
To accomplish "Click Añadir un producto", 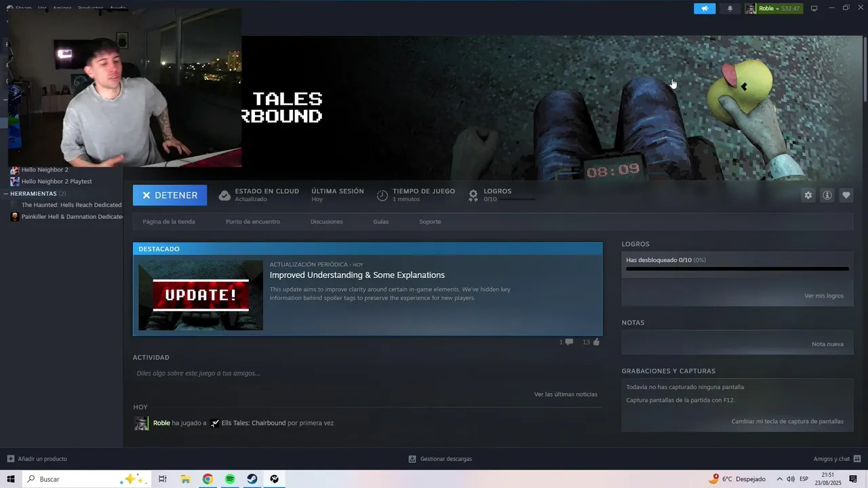I will click(x=42, y=459).
